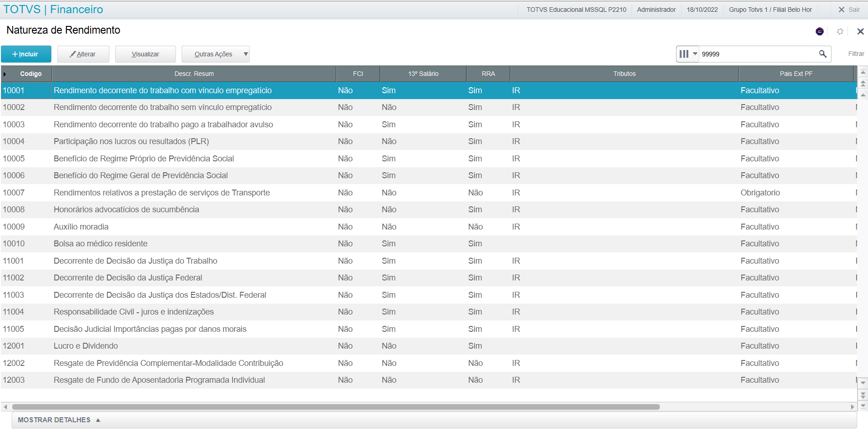Select the Auxílio moradia row

[429, 227]
